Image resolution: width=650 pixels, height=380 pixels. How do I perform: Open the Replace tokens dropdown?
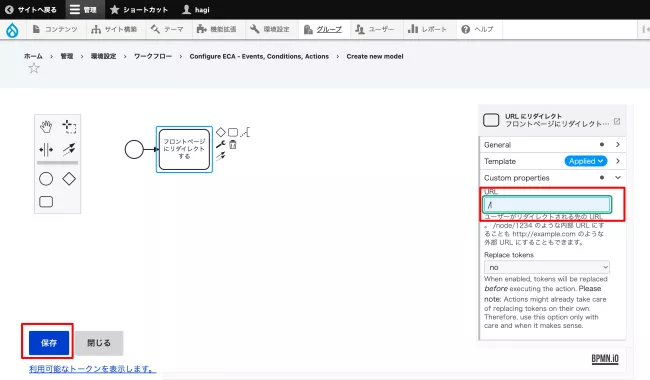[x=547, y=267]
